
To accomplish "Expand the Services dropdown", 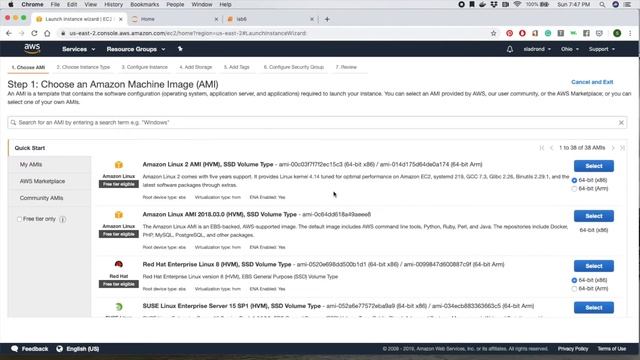I will pos(78,49).
